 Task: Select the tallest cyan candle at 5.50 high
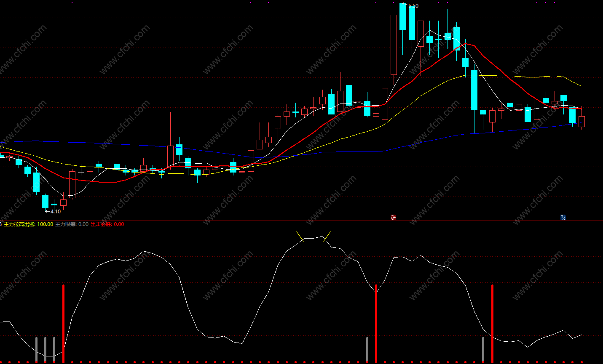[x=403, y=16]
